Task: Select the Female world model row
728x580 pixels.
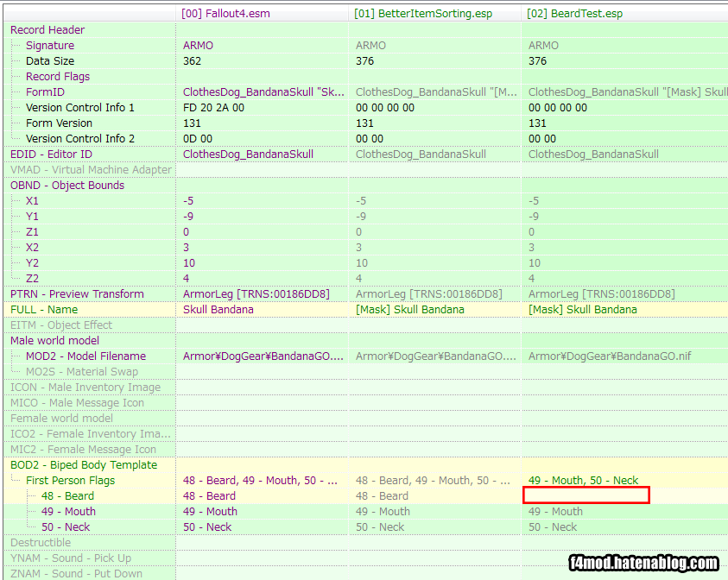Action: coord(61,419)
